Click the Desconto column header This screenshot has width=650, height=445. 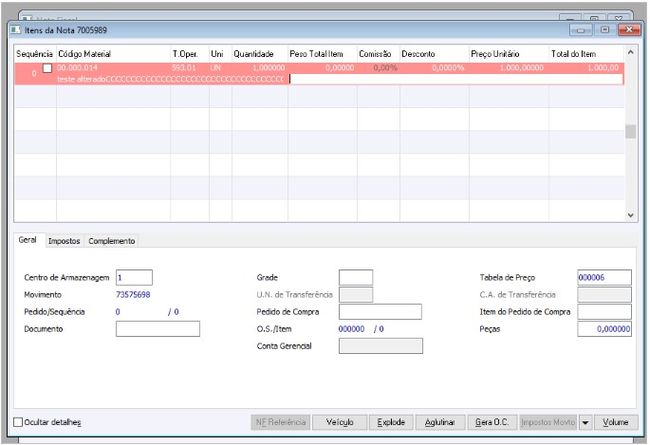click(x=434, y=54)
